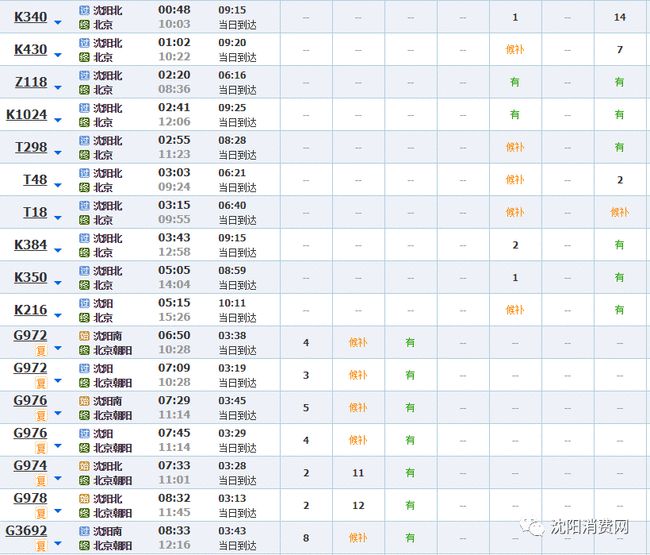Click the orange origin icon beside 沈阳北 in G978 row
The width and height of the screenshot is (650, 555).
[x=85, y=499]
